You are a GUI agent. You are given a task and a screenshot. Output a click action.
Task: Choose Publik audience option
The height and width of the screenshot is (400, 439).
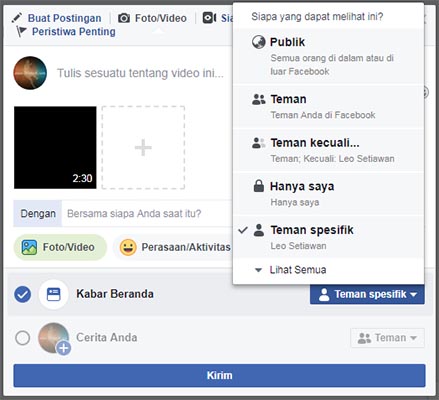tap(328, 56)
